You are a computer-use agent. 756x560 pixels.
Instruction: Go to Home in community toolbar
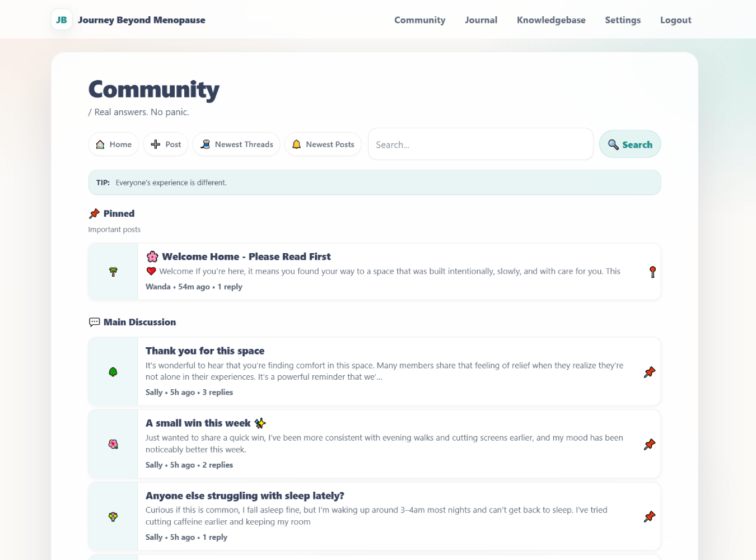point(114,144)
